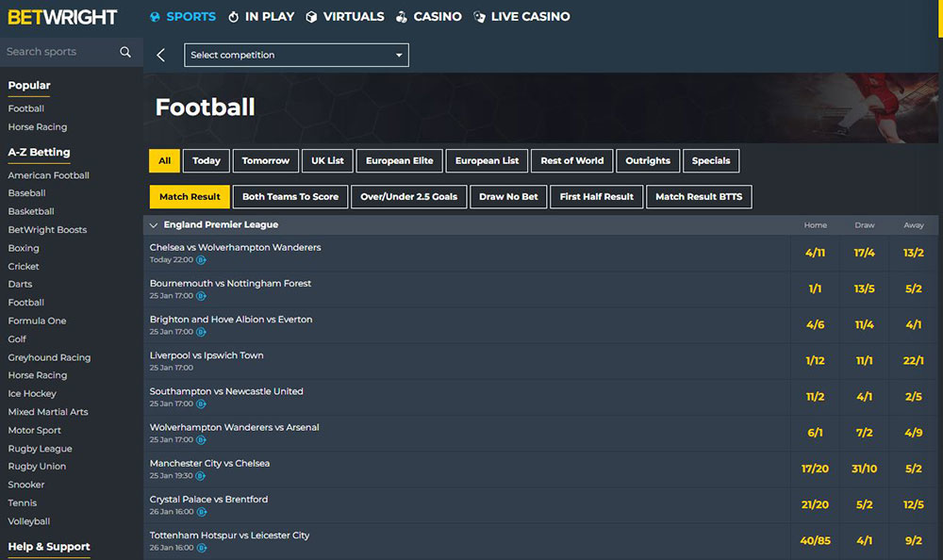Click the Live Casino cards icon
943x560 pixels.
coord(479,17)
